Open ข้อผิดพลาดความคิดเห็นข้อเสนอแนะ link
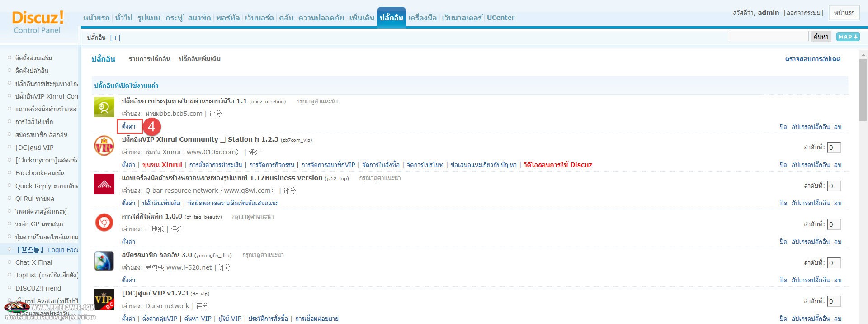This screenshot has height=324, width=868. pos(233,203)
